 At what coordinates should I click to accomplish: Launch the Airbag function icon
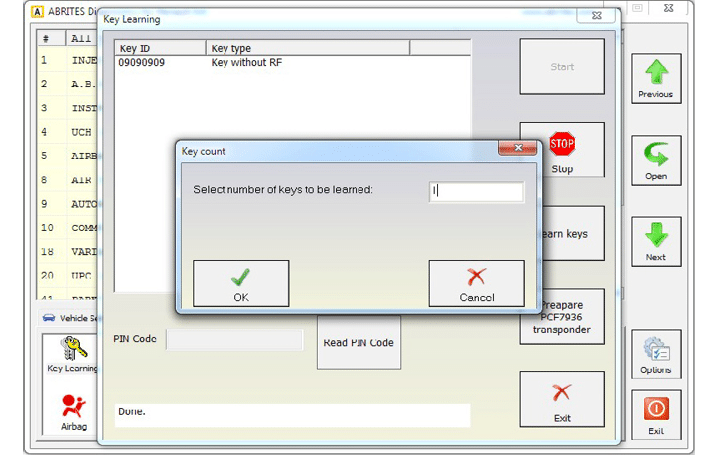(73, 412)
